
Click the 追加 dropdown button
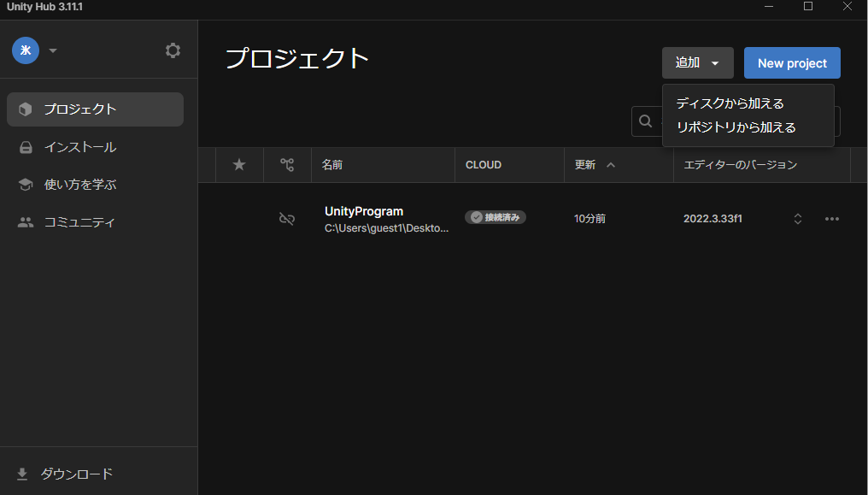[697, 63]
